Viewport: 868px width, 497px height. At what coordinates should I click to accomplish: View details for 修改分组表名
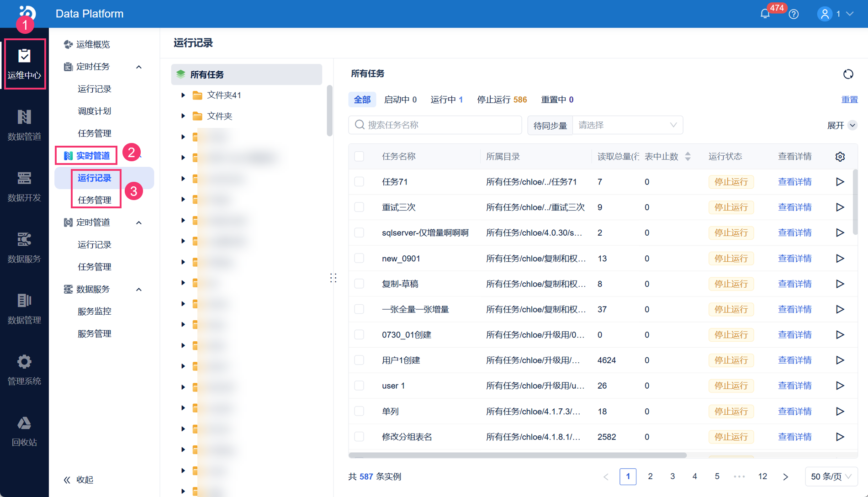pos(795,437)
